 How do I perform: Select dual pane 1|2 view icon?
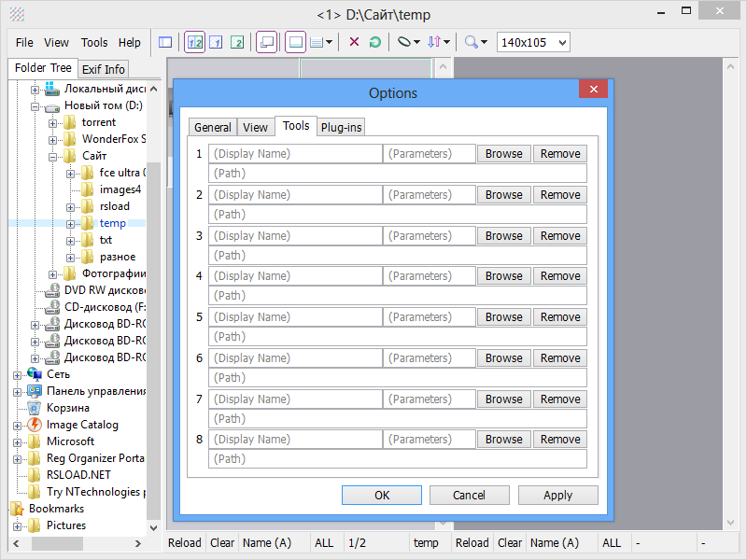click(195, 42)
